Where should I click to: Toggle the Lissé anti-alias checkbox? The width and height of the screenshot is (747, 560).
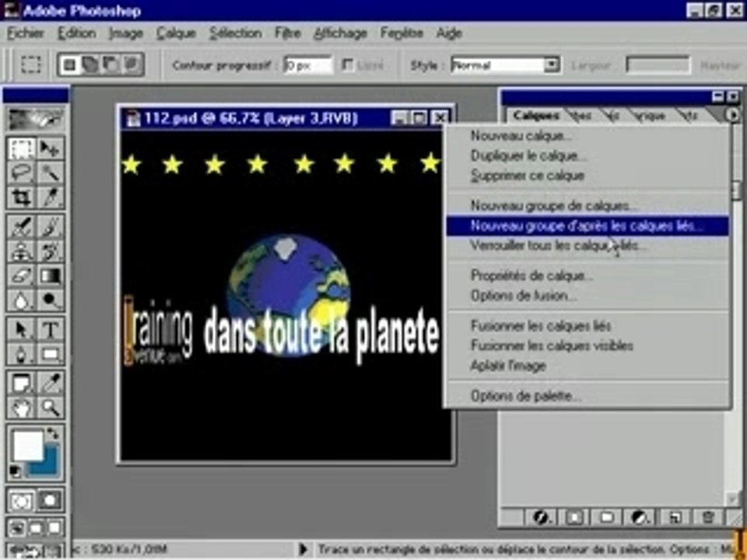pos(348,65)
